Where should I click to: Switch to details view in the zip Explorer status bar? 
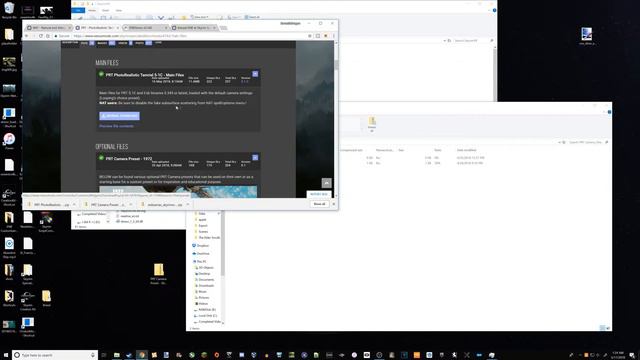point(602,328)
